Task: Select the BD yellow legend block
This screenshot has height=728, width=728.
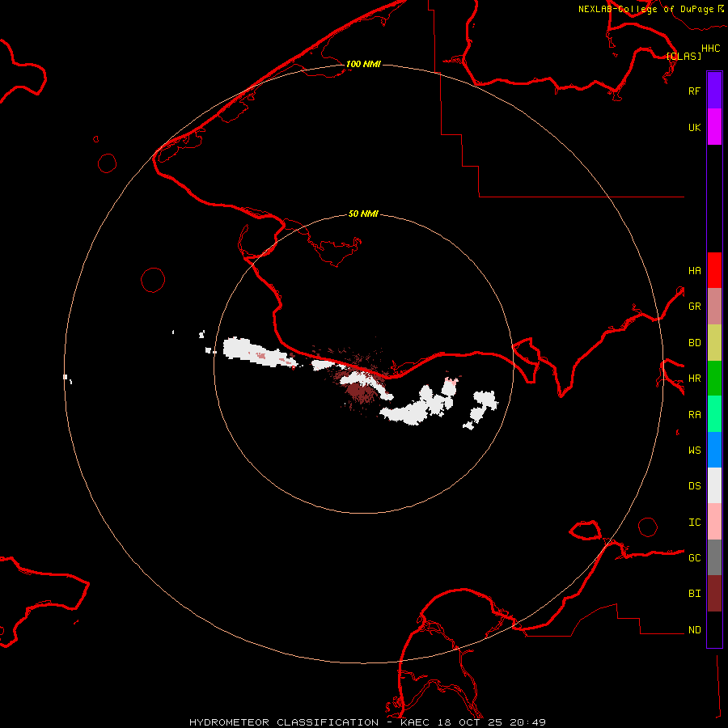Action: click(714, 343)
